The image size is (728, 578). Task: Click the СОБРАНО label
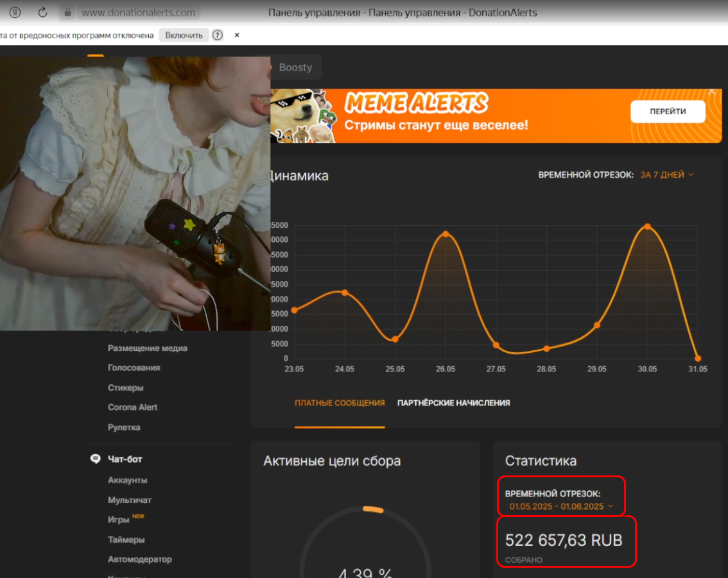[x=524, y=560]
